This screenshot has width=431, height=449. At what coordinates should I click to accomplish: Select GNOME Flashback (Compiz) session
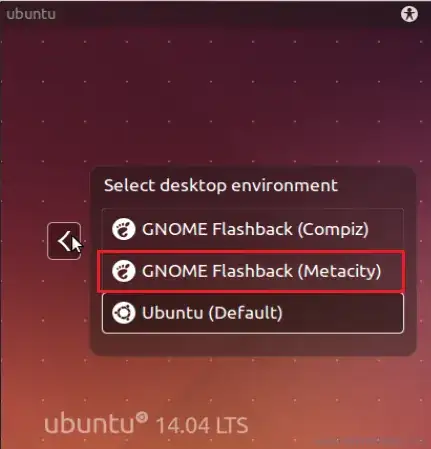point(253,229)
